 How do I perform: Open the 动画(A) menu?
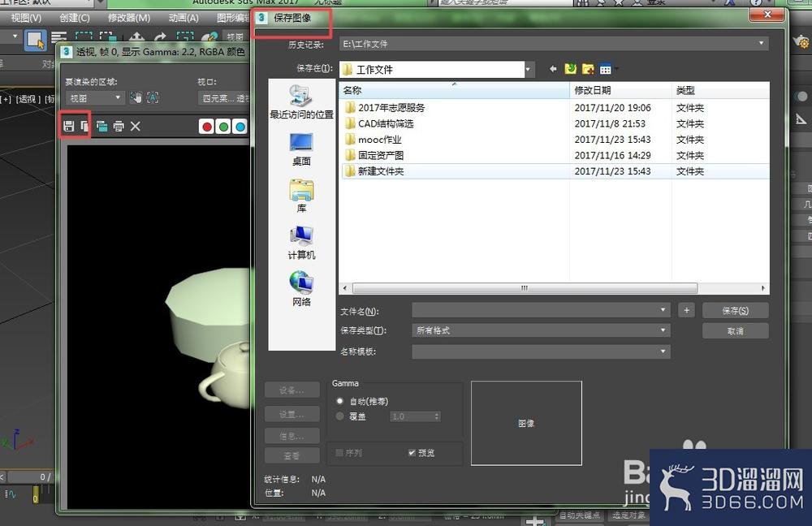(x=184, y=18)
